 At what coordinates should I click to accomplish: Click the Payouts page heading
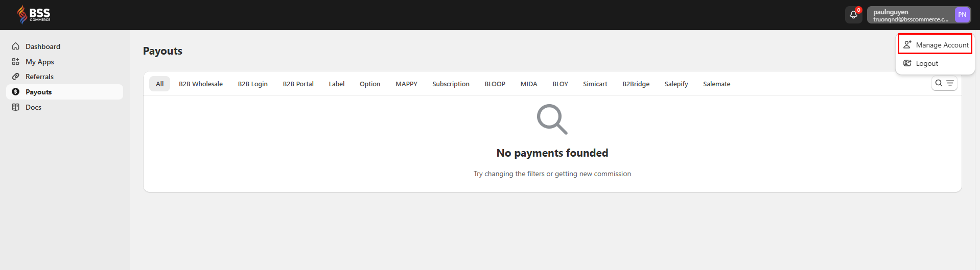tap(162, 51)
